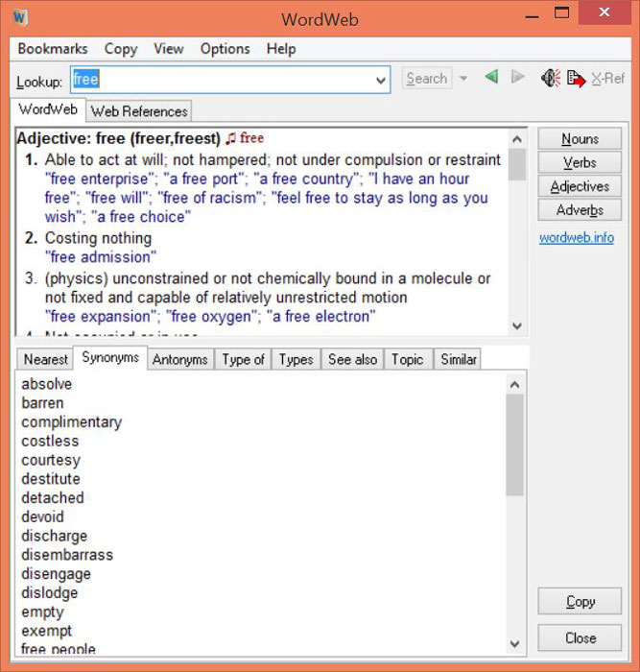Switch to the Nearest tab
Screen dimensions: 640x672
click(x=45, y=359)
